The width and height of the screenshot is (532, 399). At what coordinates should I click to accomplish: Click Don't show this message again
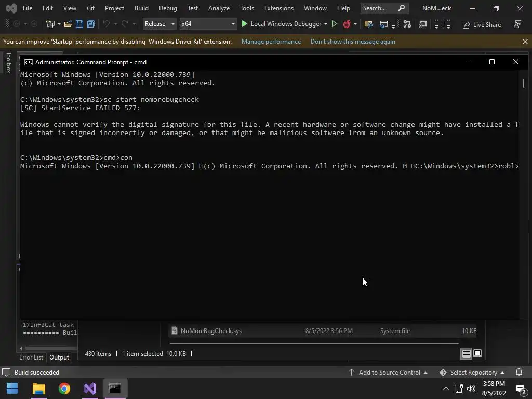[353, 42]
